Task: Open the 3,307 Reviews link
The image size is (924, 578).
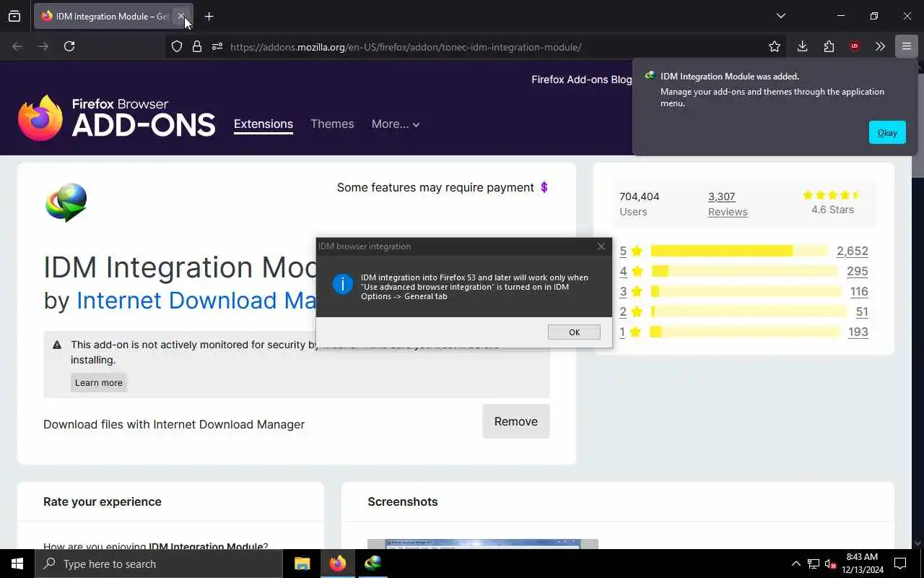Action: [728, 204]
